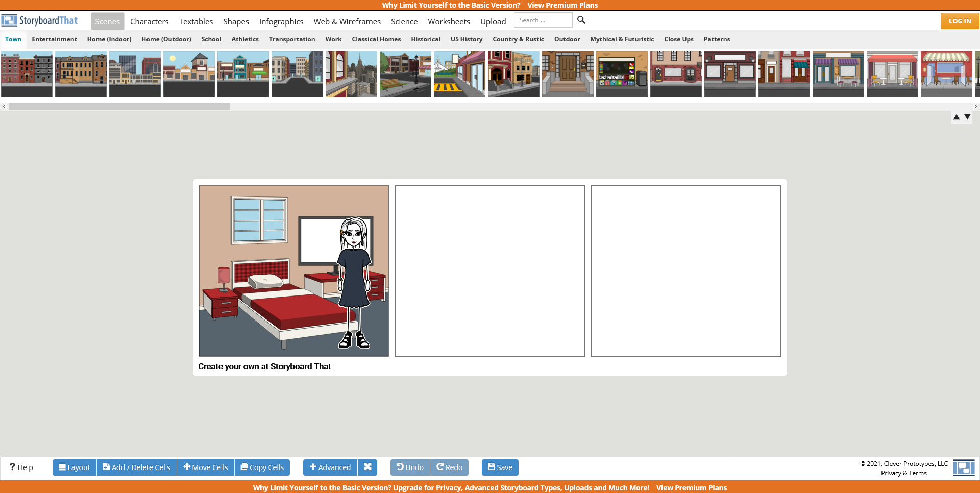Select Country & Rustic category
Screen dimensions: 980x493
click(x=518, y=39)
